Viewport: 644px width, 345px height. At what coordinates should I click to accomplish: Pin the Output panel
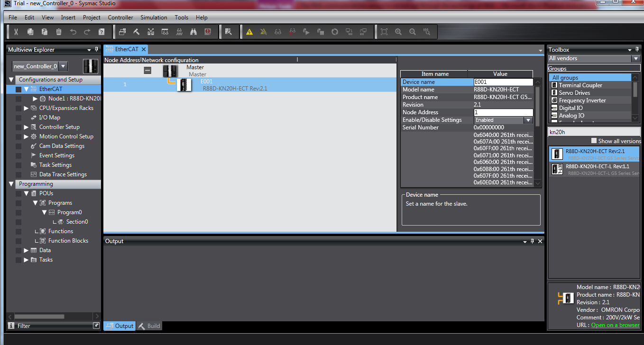coord(532,241)
